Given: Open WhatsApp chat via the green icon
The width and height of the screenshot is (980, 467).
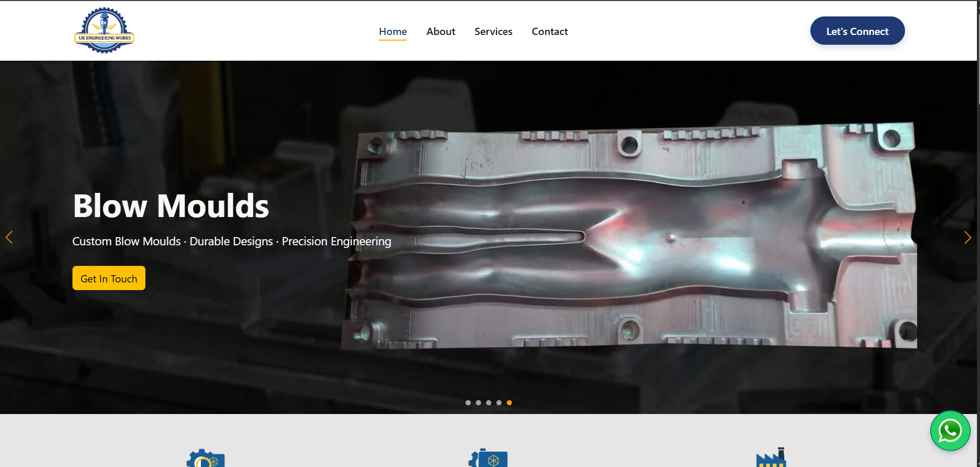Looking at the screenshot, I should point(950,430).
